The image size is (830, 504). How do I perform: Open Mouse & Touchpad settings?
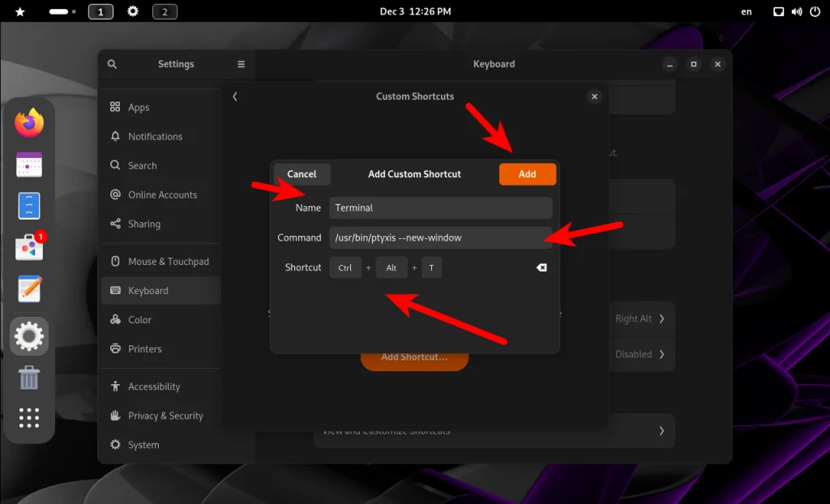click(x=161, y=262)
